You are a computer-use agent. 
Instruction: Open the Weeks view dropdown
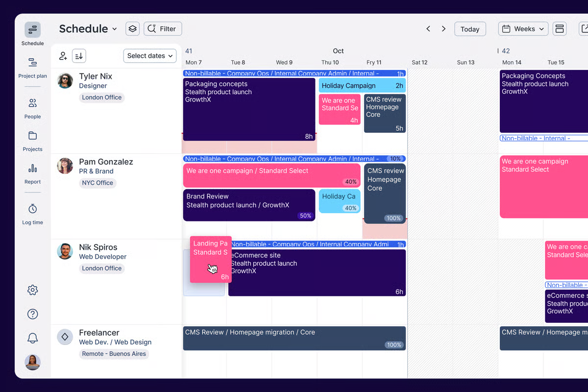523,29
